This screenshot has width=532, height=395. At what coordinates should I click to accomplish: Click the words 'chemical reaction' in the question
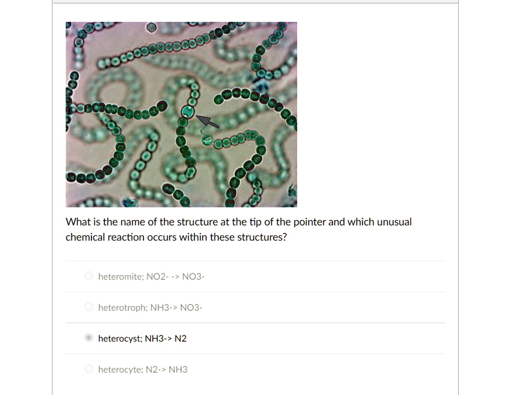tap(105, 237)
